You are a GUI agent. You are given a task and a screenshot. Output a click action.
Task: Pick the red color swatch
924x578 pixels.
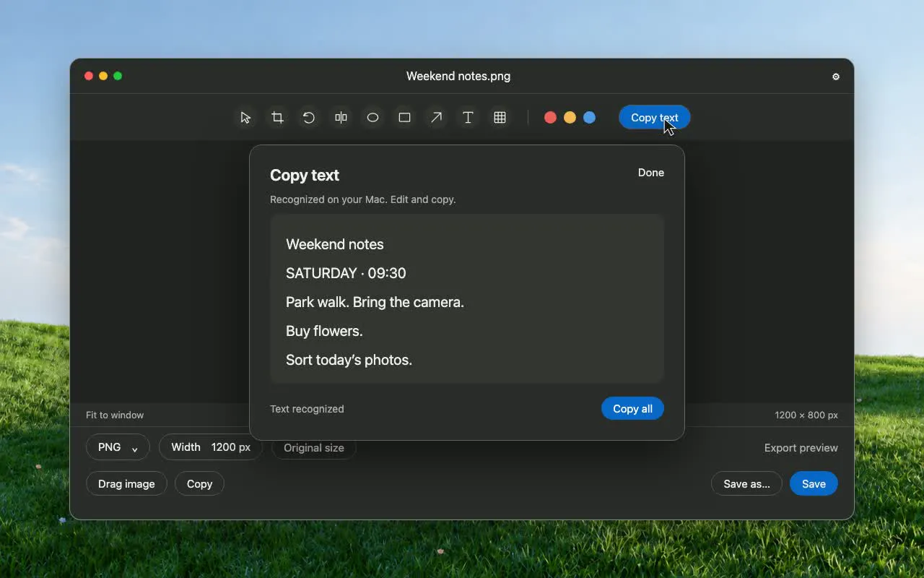click(x=550, y=118)
